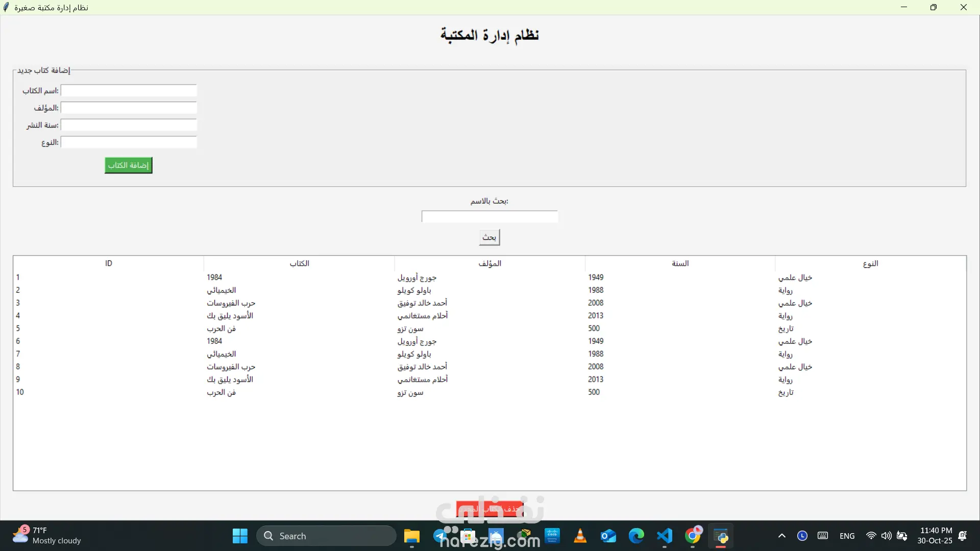Viewport: 980px width, 551px height.
Task: Open VLC media player in the taskbar
Action: pos(580,536)
